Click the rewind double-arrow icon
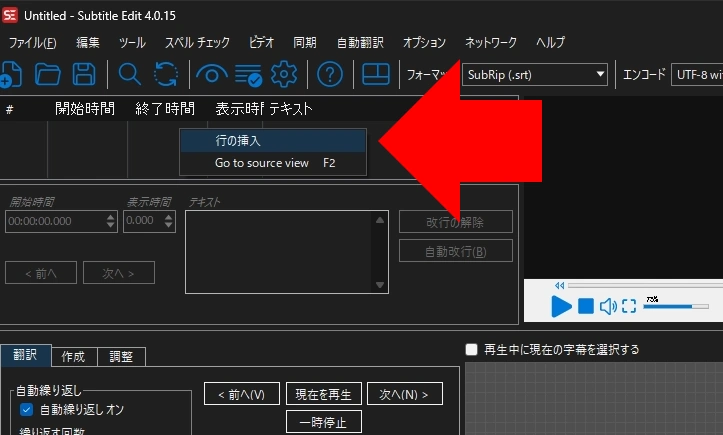 click(559, 286)
